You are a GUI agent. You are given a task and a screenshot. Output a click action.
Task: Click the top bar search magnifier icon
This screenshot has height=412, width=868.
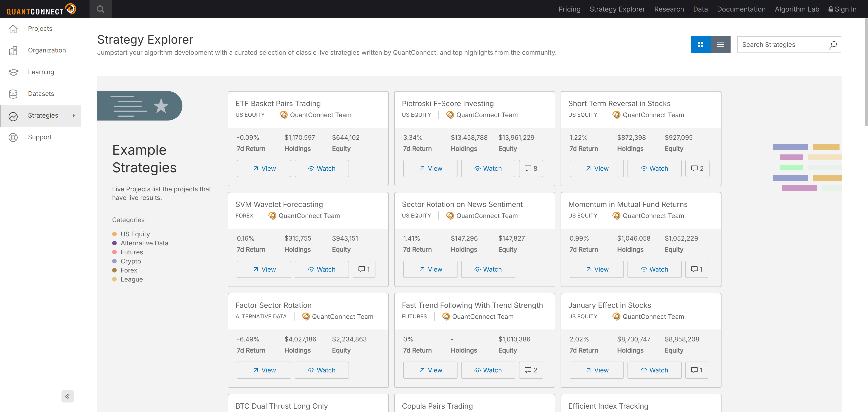pyautogui.click(x=100, y=9)
